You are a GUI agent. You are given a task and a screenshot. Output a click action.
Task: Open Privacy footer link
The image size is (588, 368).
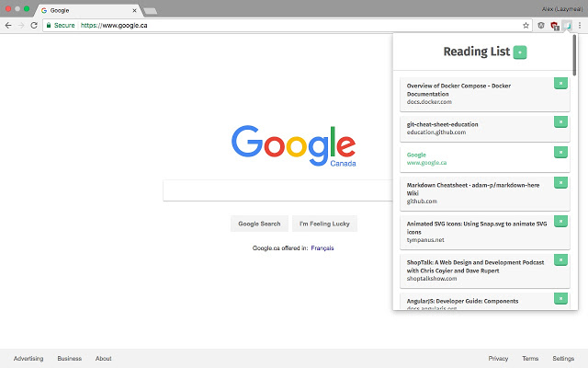498,359
